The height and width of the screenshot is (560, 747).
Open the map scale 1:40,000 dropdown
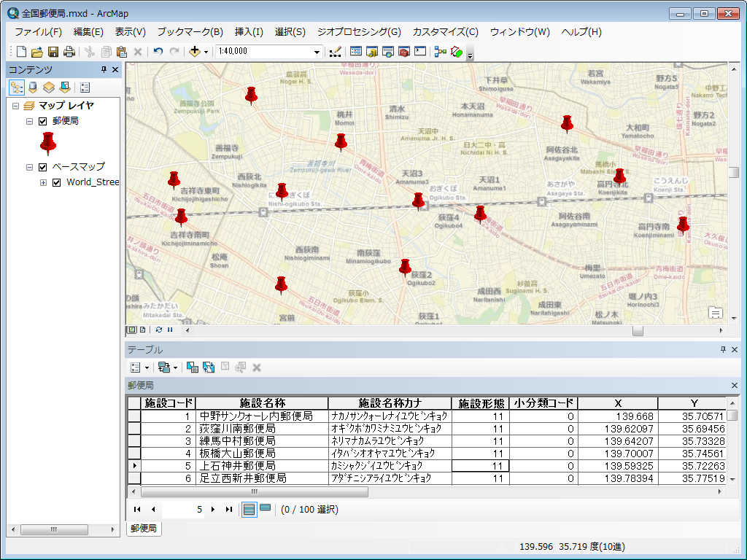click(x=317, y=52)
